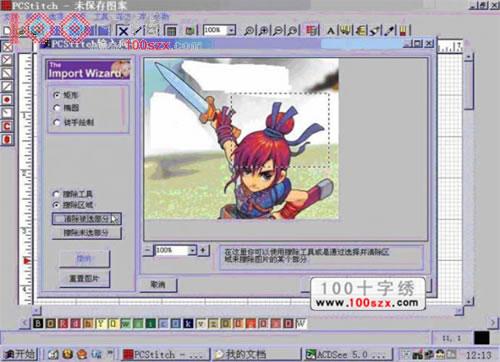Viewport: 500px width, 362px height.
Task: Click the red C tool in left toolbar
Action: 7,126
